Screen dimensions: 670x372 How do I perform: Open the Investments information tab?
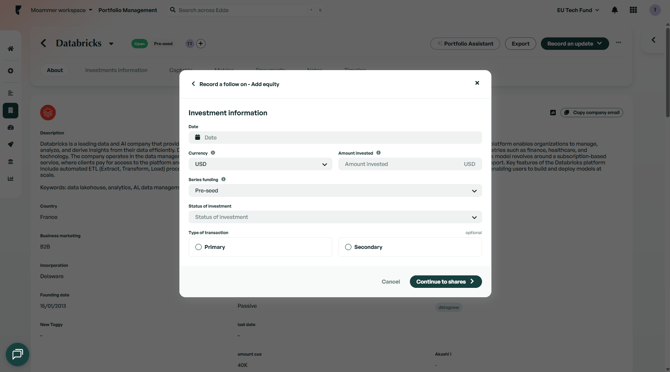coord(116,70)
